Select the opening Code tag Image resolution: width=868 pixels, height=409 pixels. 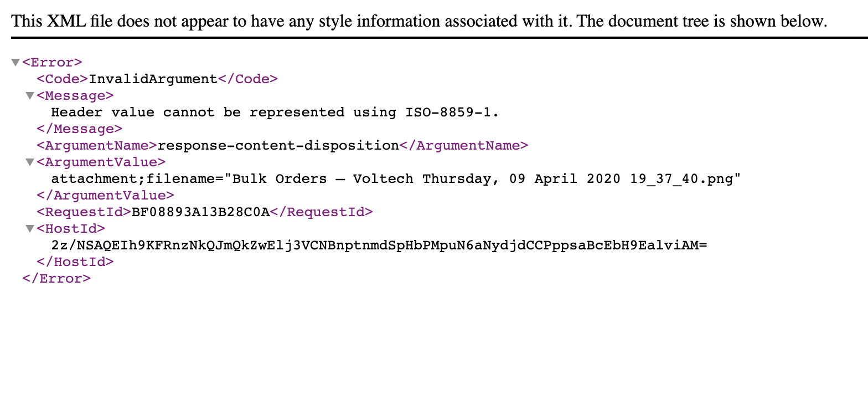click(x=63, y=79)
